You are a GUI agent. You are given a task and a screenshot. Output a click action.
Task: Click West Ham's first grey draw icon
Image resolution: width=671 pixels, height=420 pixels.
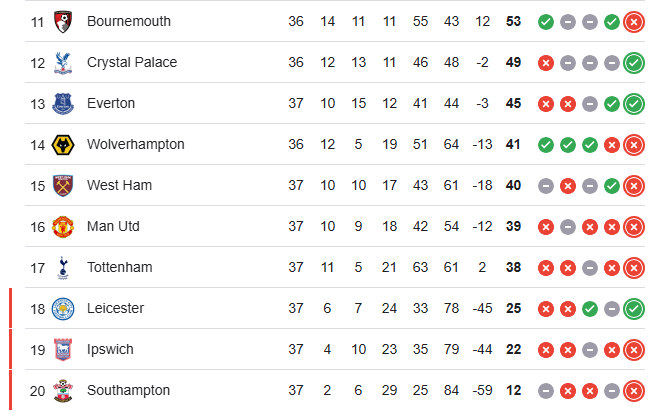[546, 185]
